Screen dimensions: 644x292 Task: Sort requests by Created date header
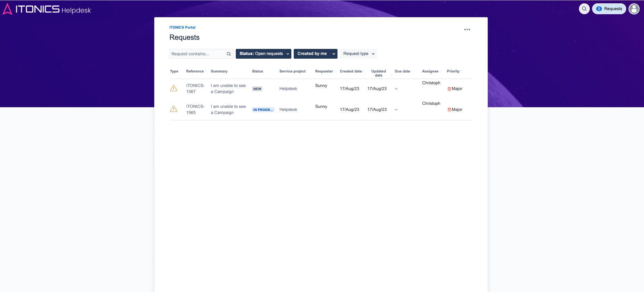351,71
